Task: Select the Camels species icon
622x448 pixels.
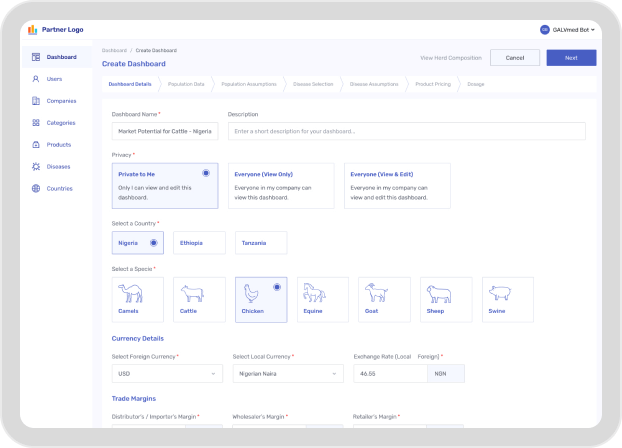Action: [x=132, y=293]
